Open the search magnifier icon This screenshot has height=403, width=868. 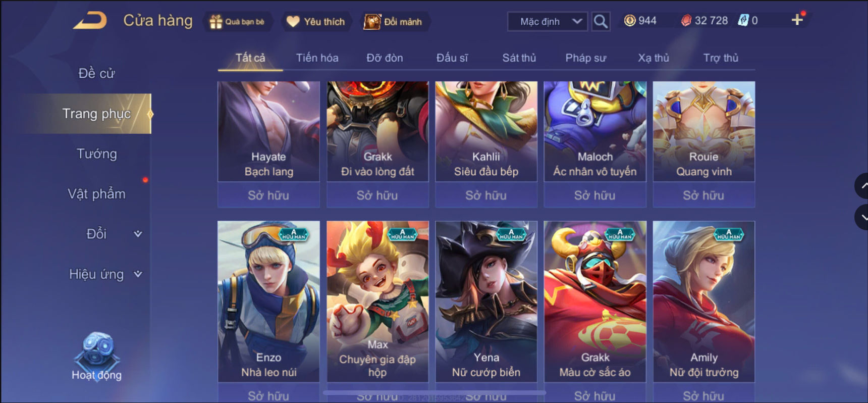[601, 21]
